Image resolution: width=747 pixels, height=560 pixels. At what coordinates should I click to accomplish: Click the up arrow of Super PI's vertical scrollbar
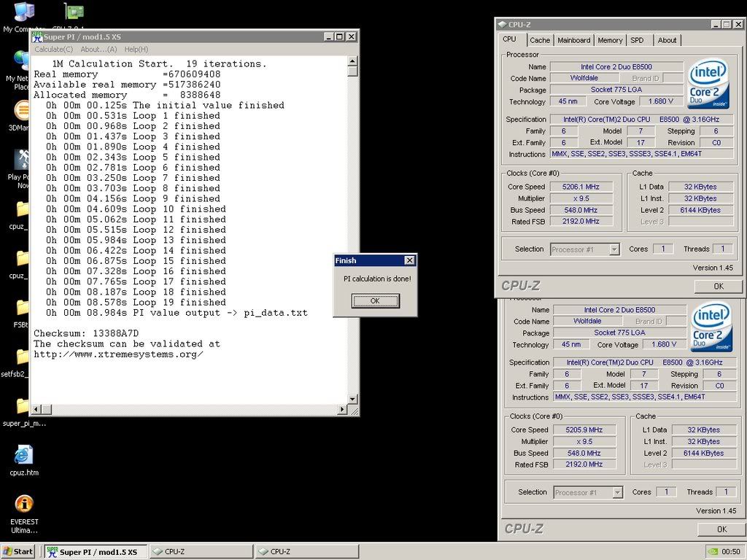pos(352,61)
